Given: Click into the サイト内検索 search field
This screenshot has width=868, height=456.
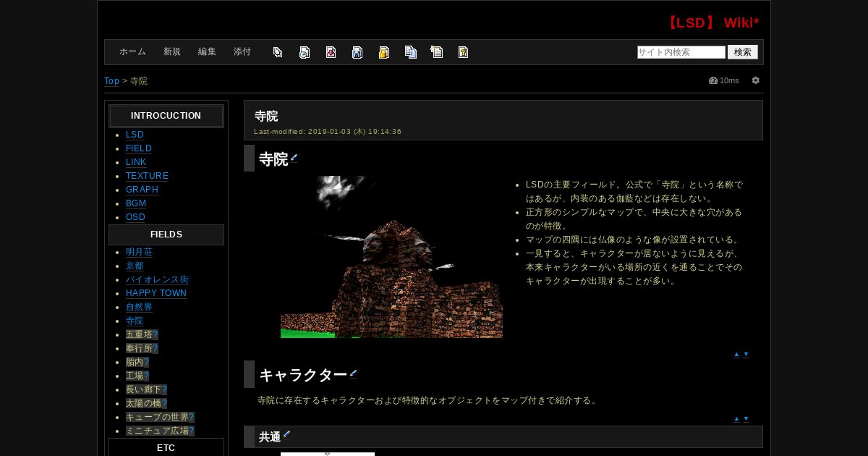Looking at the screenshot, I should [681, 52].
